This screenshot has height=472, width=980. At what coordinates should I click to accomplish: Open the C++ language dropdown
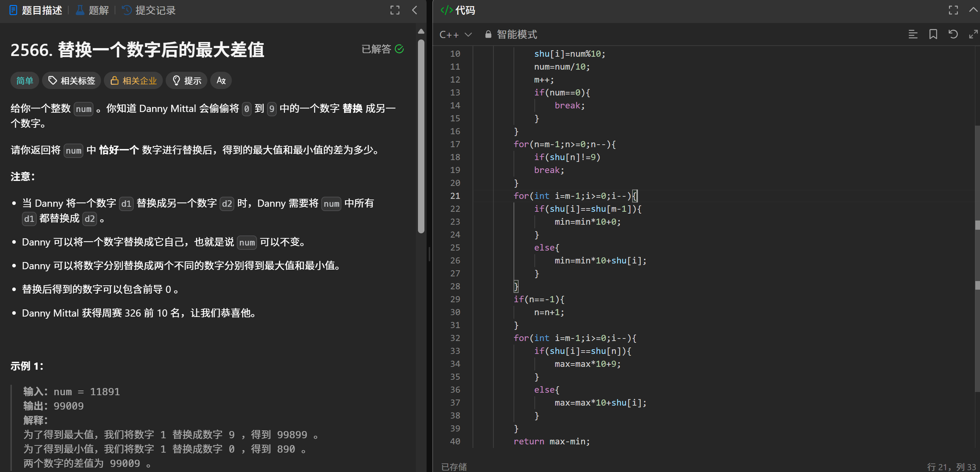455,34
